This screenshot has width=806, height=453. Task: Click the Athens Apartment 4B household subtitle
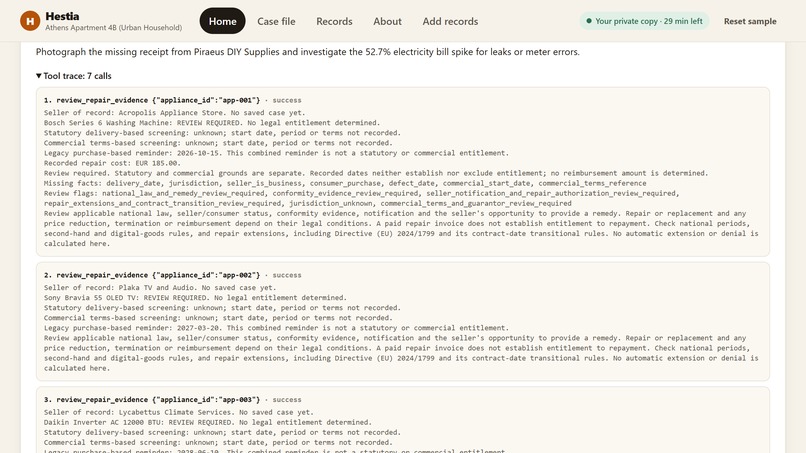(114, 28)
